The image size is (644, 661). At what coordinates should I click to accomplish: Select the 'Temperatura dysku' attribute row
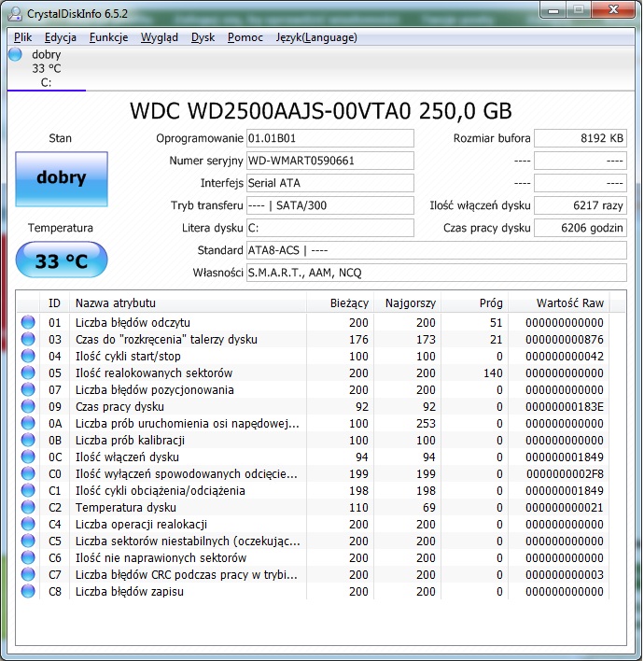(313, 508)
